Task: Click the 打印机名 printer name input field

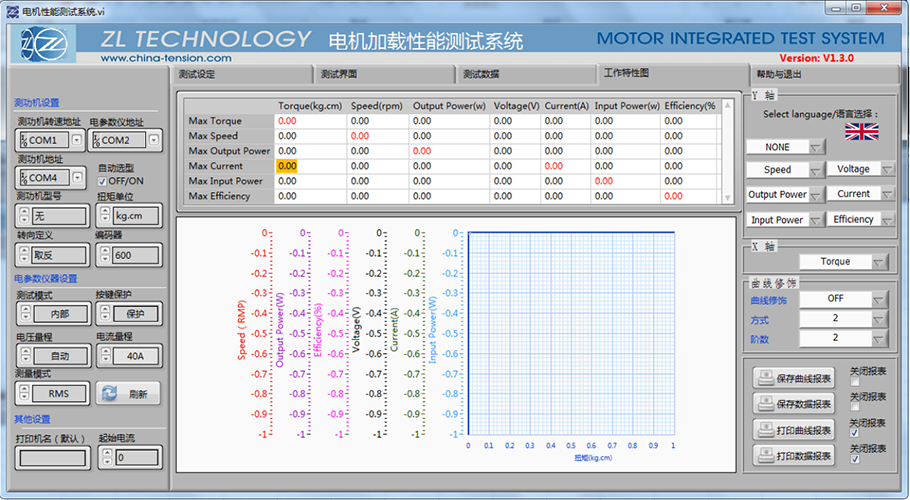Action: coord(51,457)
